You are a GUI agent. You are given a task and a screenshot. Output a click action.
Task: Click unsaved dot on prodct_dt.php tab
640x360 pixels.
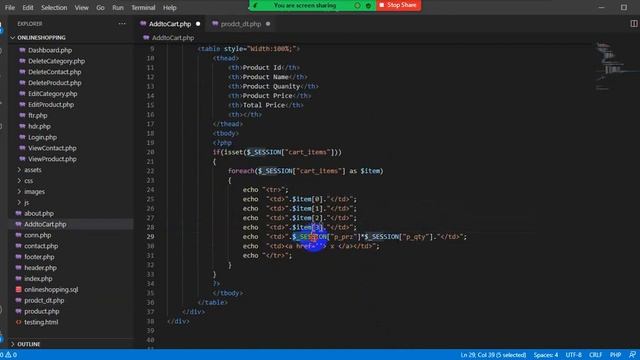268,24
